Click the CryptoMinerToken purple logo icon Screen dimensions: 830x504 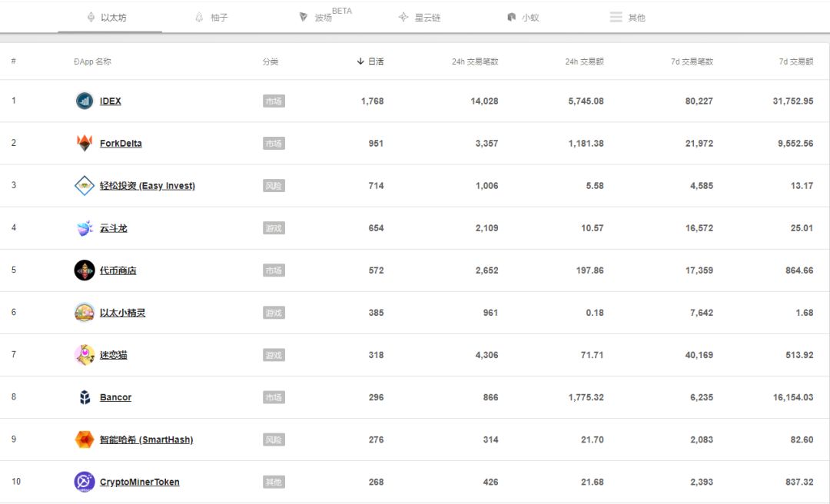[x=85, y=482]
